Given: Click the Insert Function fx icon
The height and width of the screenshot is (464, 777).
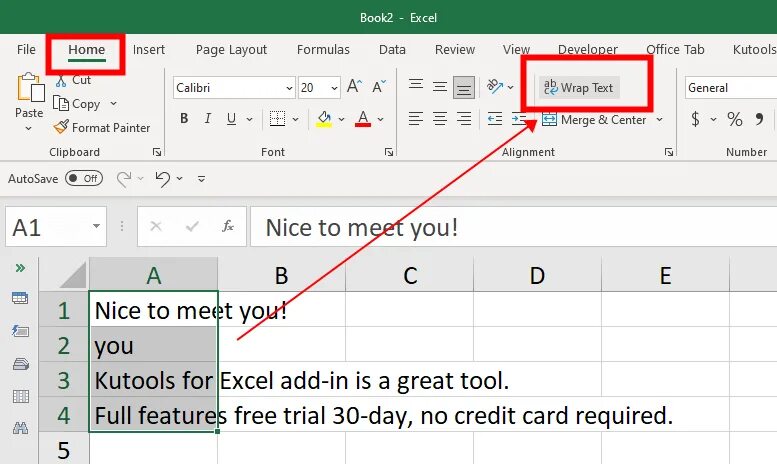Looking at the screenshot, I should tap(227, 227).
